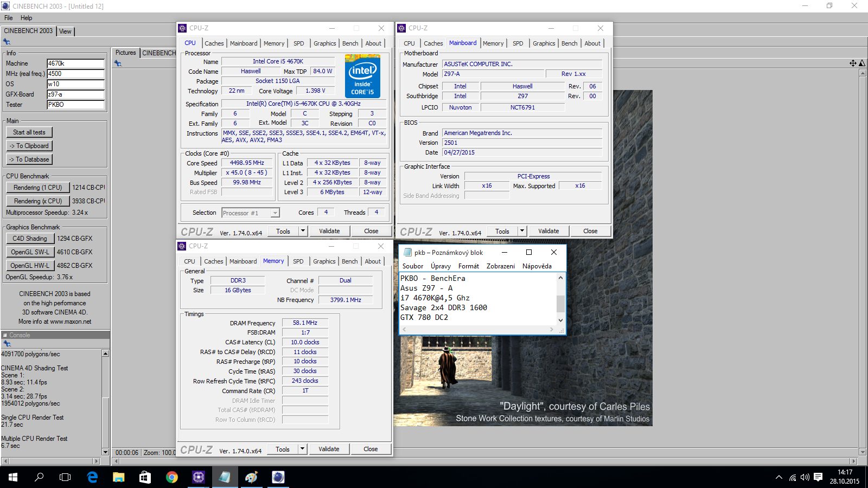Screen dimensions: 868x488
Task: Launch Microsoft Edge from taskbar
Action: [x=92, y=477]
